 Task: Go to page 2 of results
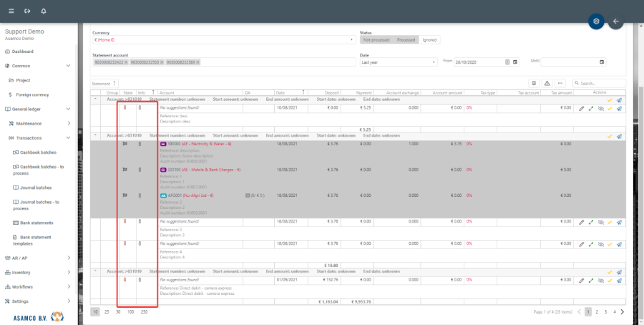click(x=597, y=312)
